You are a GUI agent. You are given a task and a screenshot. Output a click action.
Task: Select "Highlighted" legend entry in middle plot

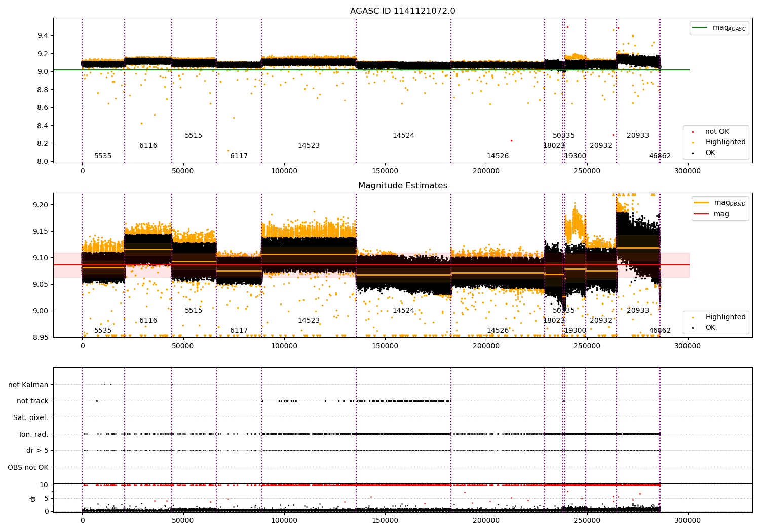pos(719,317)
